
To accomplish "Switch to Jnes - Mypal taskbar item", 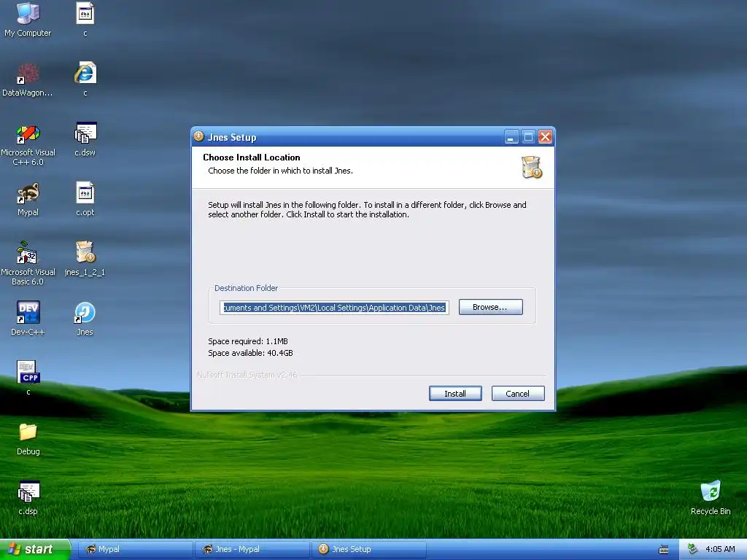I will [252, 549].
